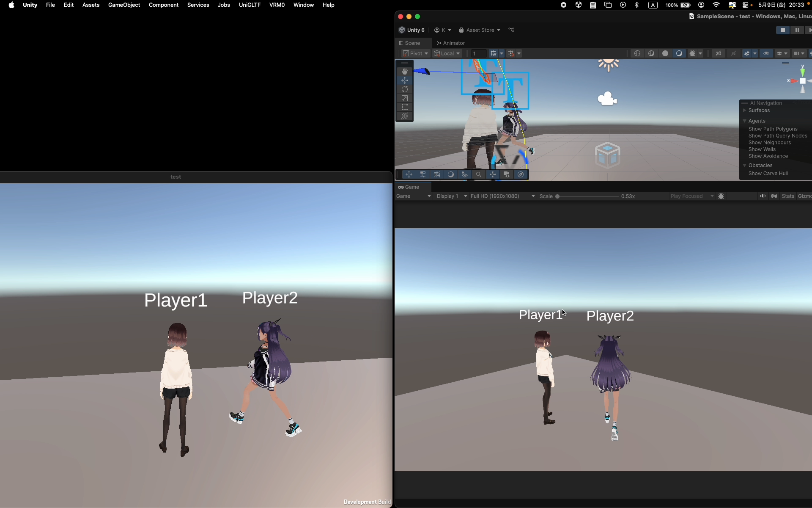Open the Asset Store dropdown

(480, 30)
